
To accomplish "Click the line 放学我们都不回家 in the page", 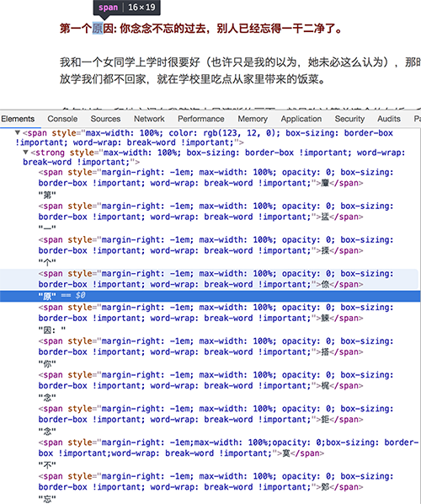I will pos(192,78).
